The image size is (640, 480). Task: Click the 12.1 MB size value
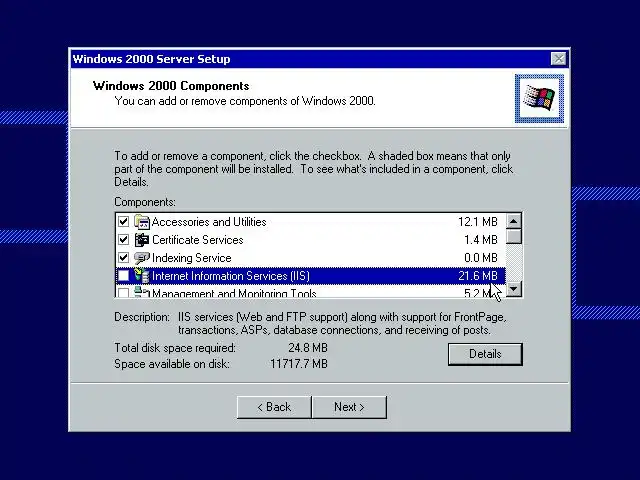tap(478, 222)
